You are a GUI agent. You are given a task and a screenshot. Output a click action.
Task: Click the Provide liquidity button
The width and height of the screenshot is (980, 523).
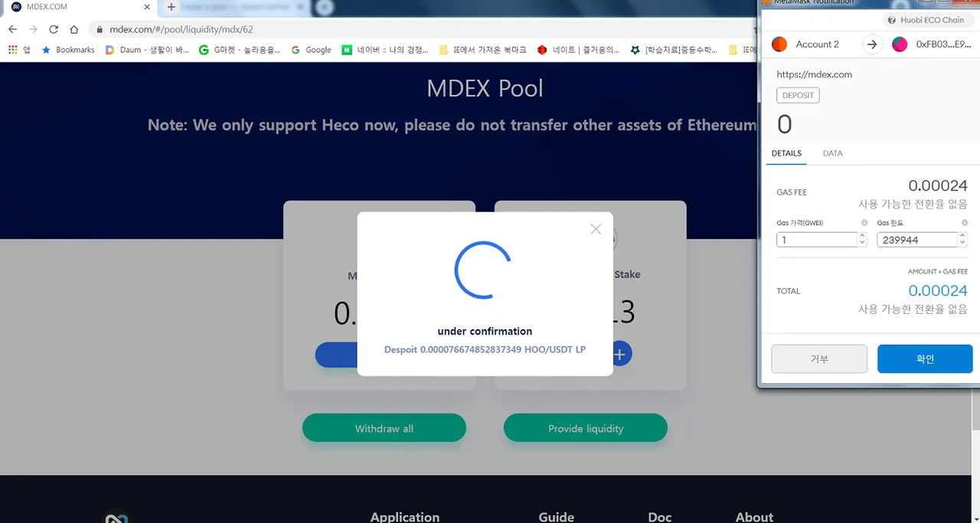coord(586,428)
